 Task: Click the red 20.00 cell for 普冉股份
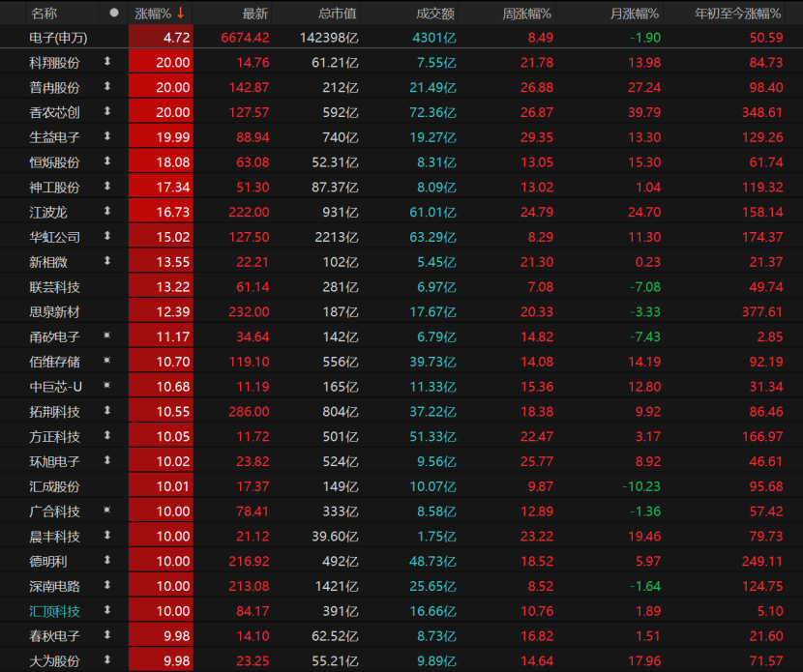pyautogui.click(x=161, y=87)
